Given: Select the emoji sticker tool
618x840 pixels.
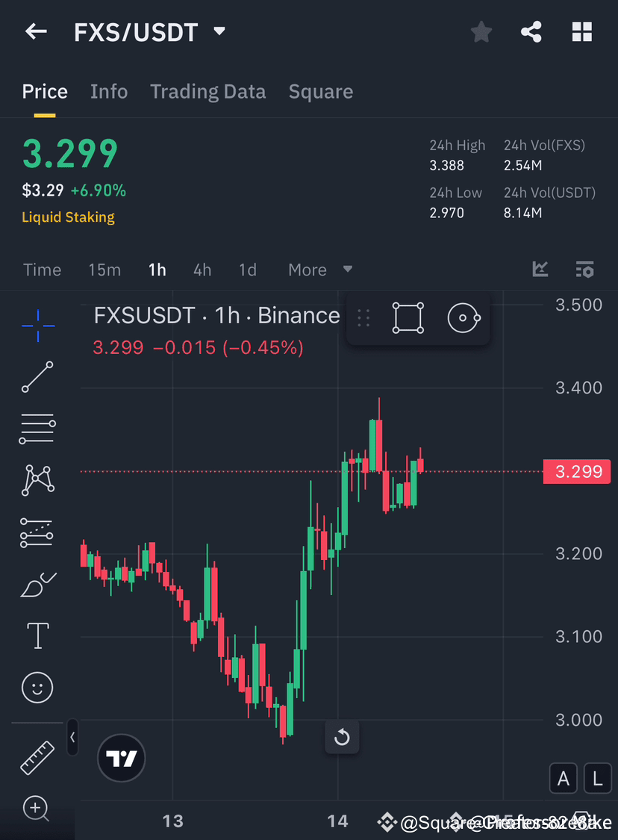Looking at the screenshot, I should (37, 687).
